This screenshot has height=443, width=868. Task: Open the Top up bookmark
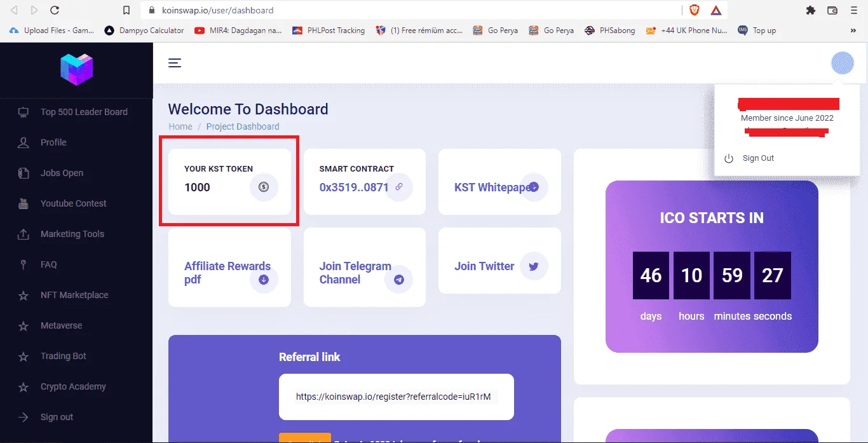point(757,31)
